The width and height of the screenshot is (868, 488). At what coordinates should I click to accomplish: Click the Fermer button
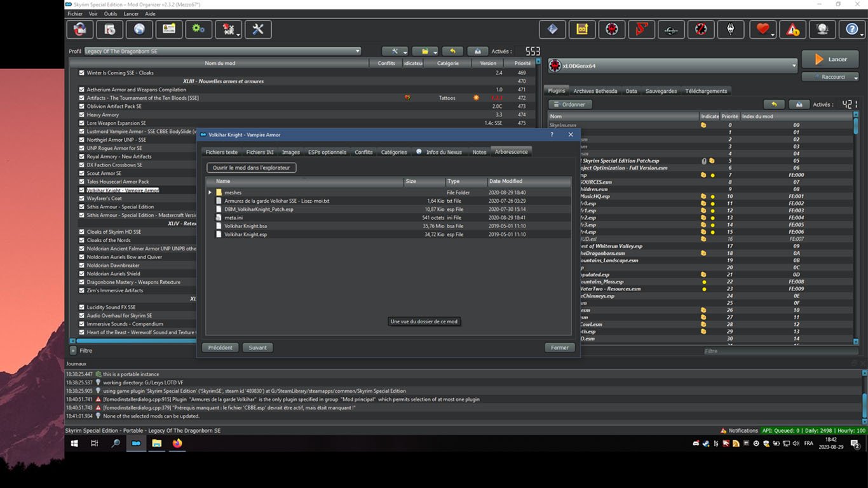coord(559,348)
